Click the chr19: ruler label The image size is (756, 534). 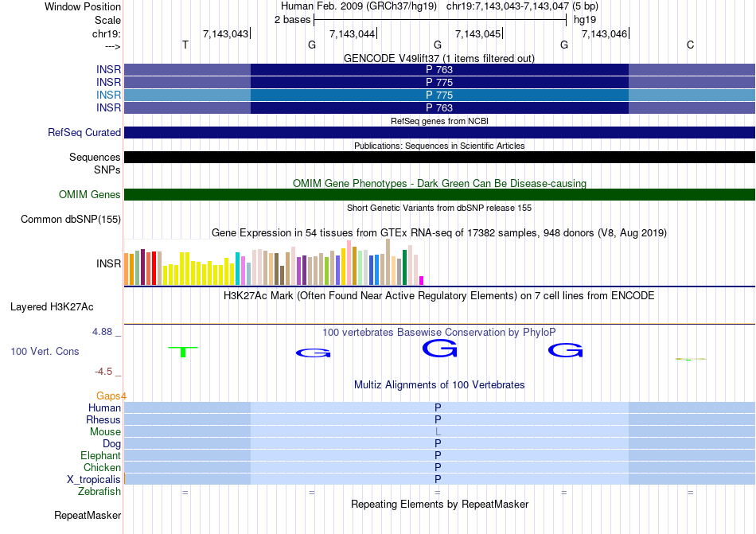click(x=106, y=33)
